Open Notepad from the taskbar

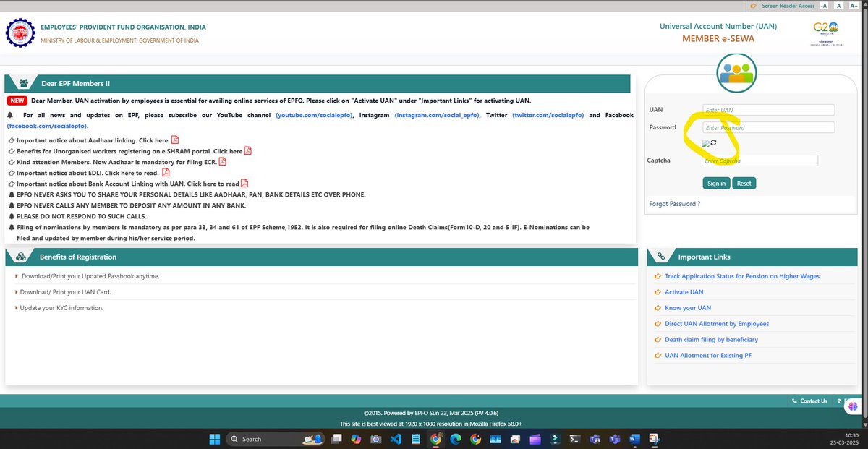pyautogui.click(x=416, y=439)
